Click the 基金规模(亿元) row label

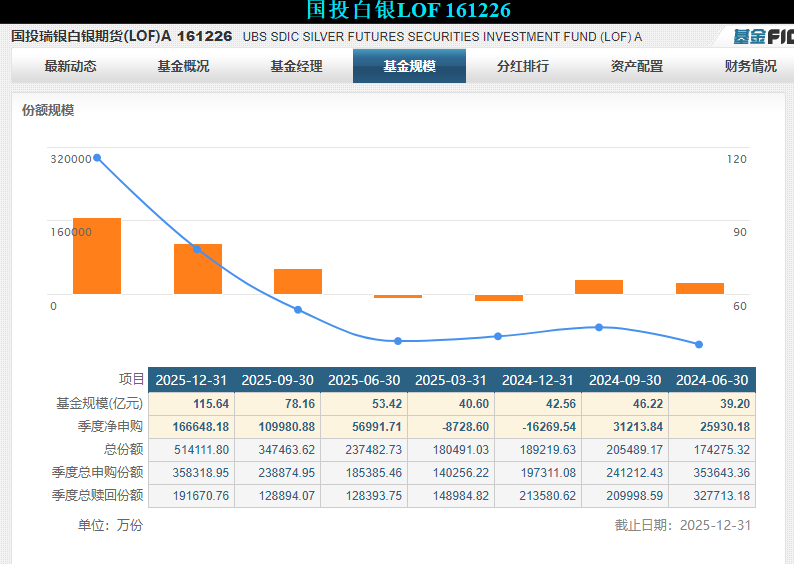point(99,403)
